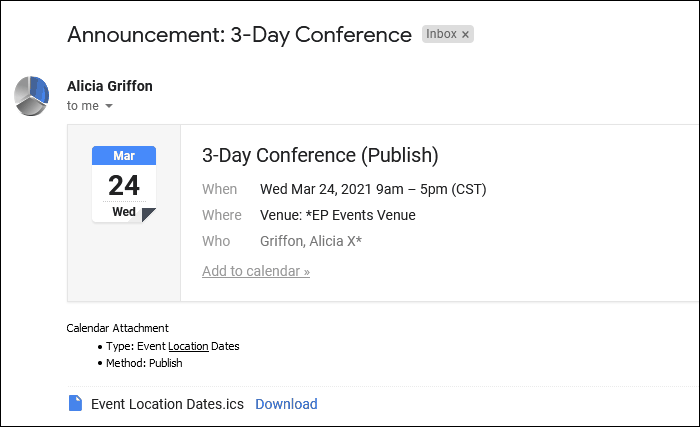This screenshot has width=700, height=427.
Task: Click the event title '3-Day Conference (Publish)'
Action: (320, 155)
